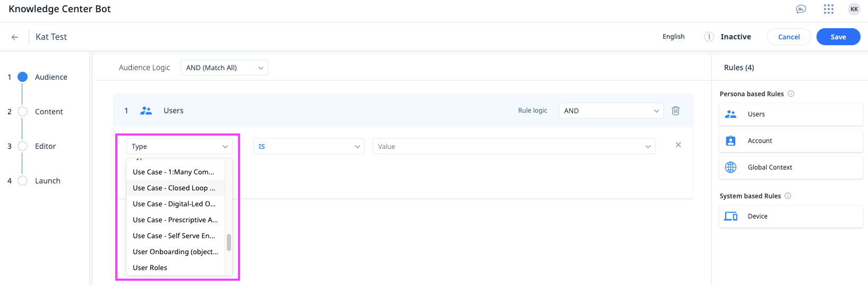Viewport: 868px width, 285px height.
Task: Click info icon next to System based Rules
Action: pyautogui.click(x=788, y=196)
